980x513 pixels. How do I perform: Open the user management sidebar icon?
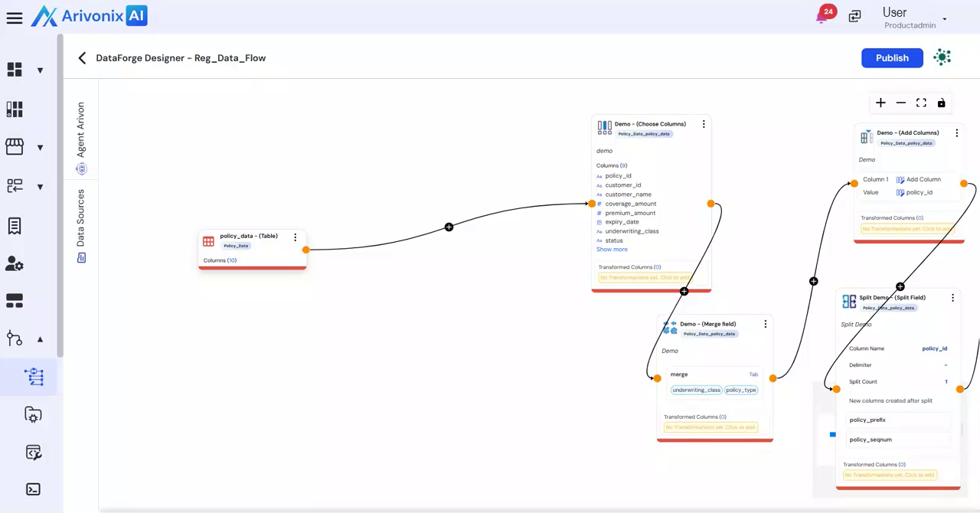[x=15, y=263]
